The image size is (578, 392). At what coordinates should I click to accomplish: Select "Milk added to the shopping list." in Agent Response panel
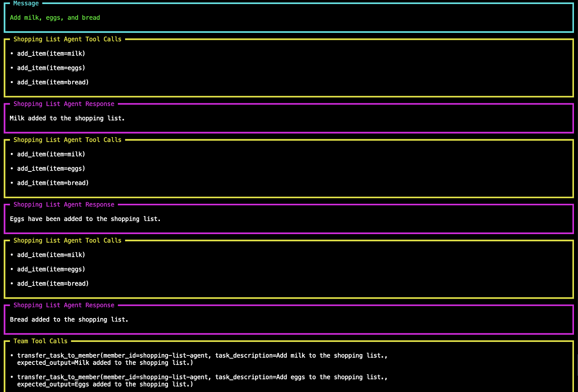(67, 118)
